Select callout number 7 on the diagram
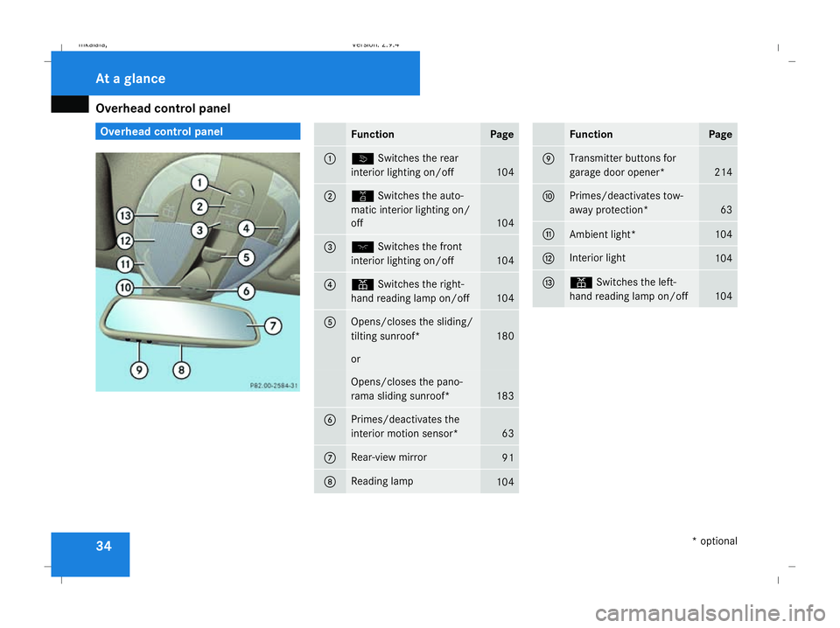The image size is (840, 628). click(273, 326)
